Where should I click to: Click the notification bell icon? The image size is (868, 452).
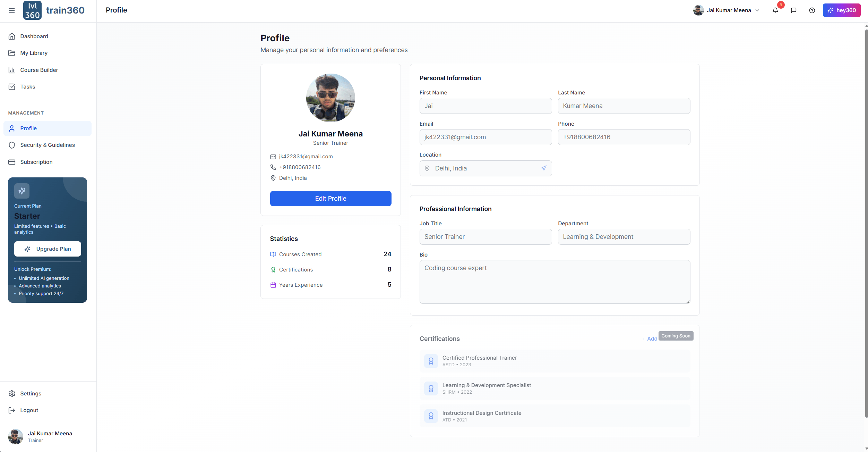tap(775, 10)
